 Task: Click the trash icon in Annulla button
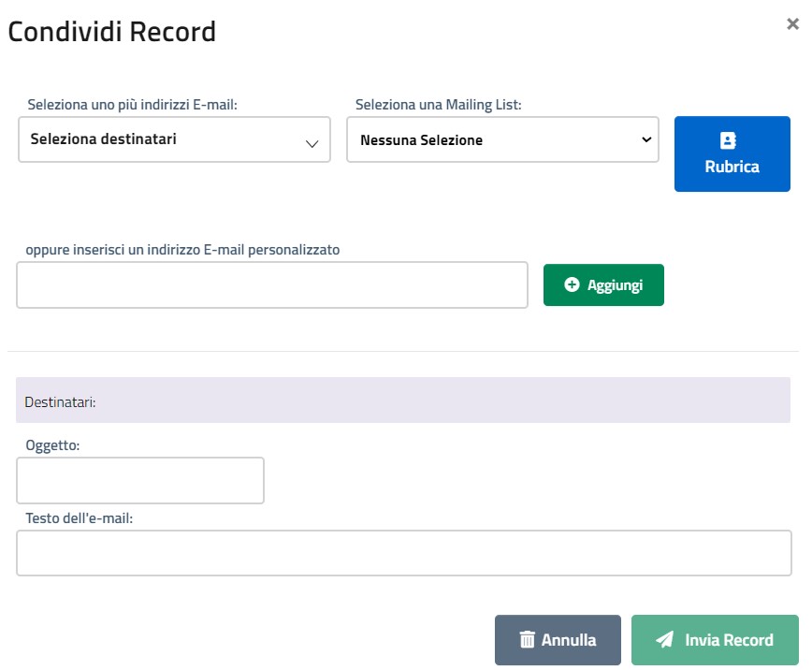tap(528, 640)
